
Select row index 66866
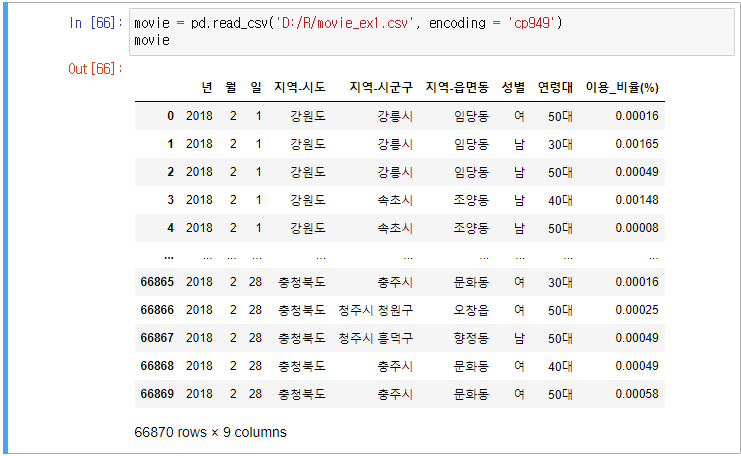click(157, 310)
